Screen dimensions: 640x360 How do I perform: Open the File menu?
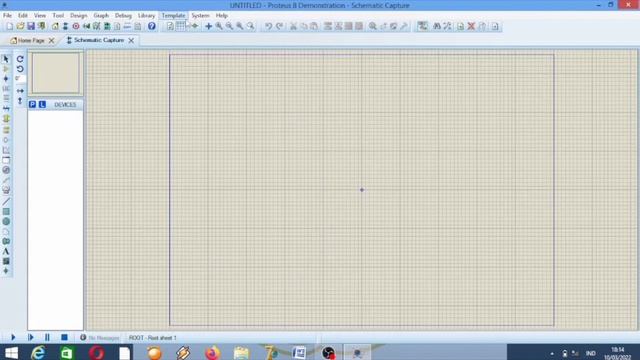[x=7, y=16]
